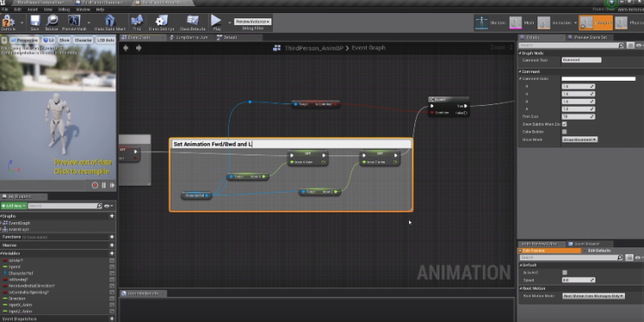Image resolution: width=644 pixels, height=322 pixels.
Task: Switch to Mesh editor mode icon
Action: coord(516,23)
